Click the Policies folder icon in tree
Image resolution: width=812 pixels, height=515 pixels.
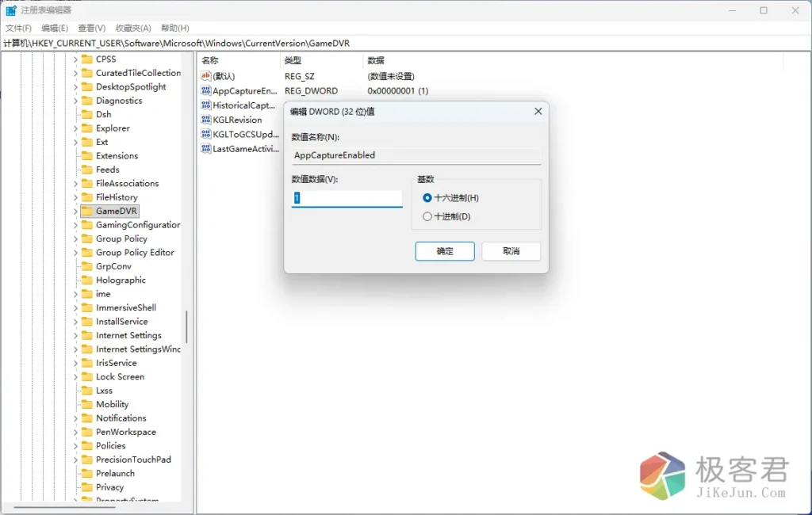[x=86, y=446]
